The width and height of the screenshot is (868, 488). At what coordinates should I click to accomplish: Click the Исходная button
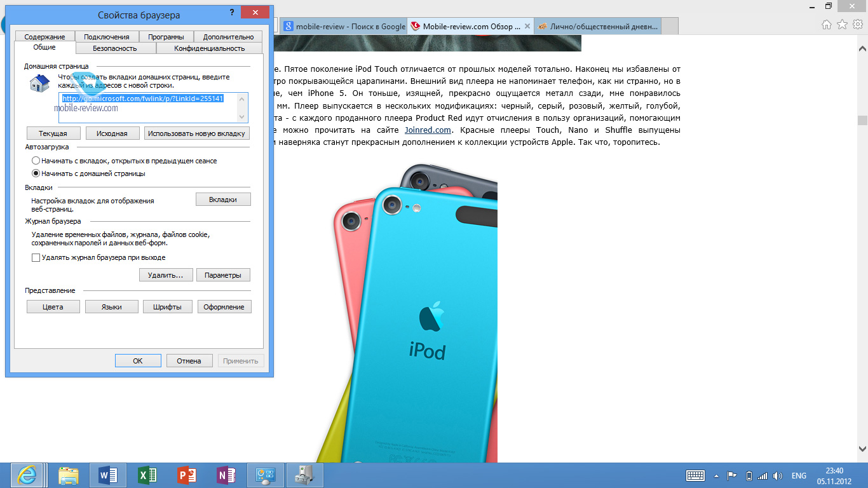coord(112,133)
